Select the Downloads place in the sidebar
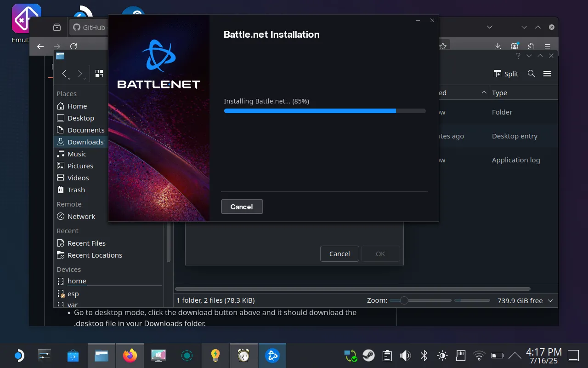Viewport: 588px width, 368px height. tap(85, 142)
